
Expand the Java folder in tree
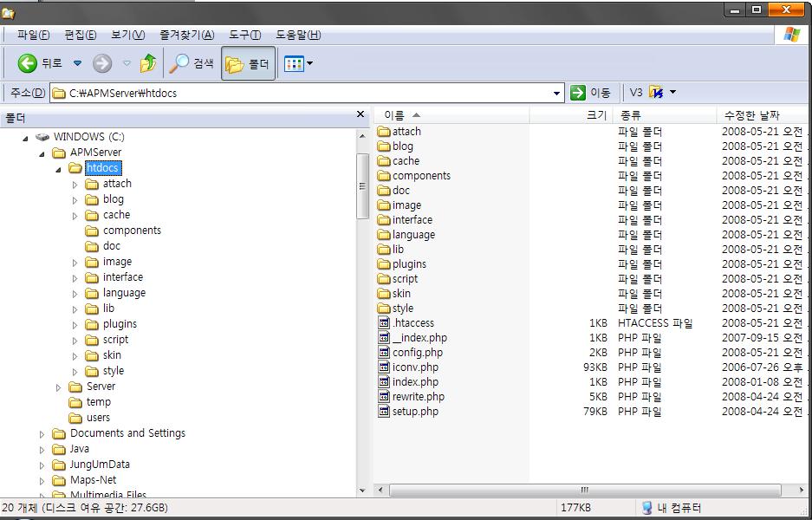pos(42,450)
